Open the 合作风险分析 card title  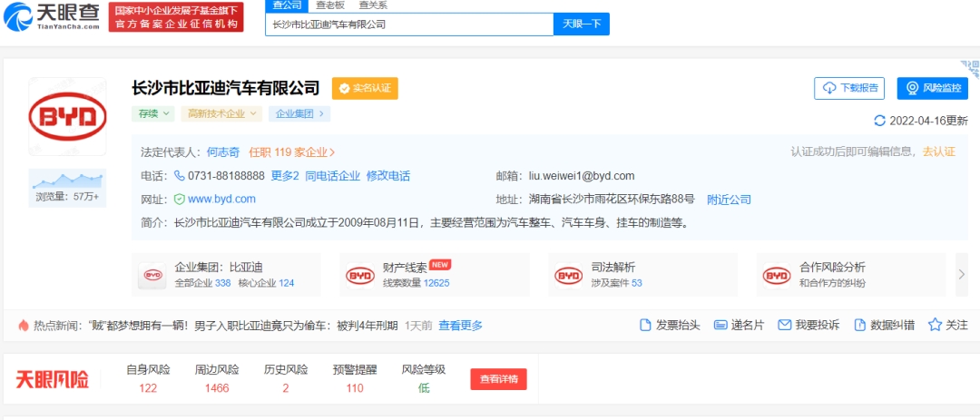click(x=832, y=268)
